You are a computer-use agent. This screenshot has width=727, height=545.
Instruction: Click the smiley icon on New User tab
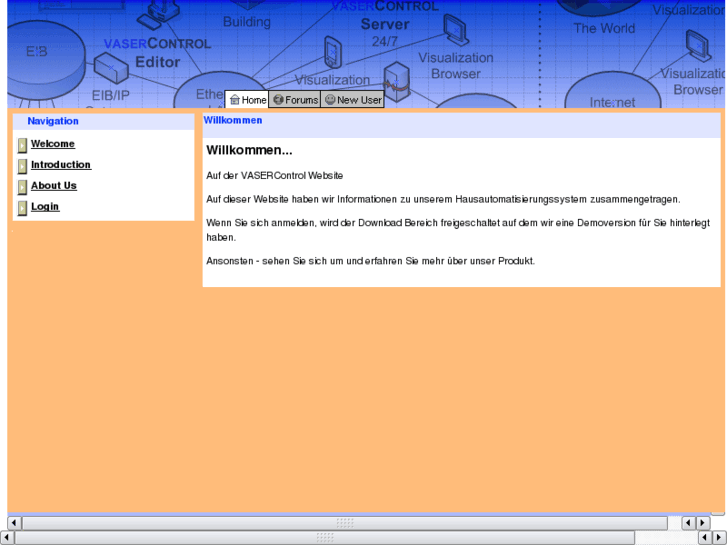(x=330, y=99)
